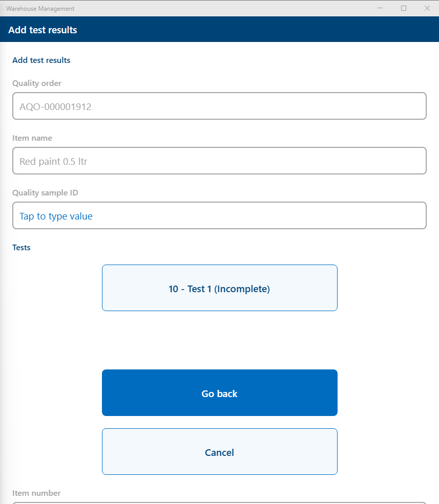Click the white Add test results header title
The height and width of the screenshot is (504, 439).
point(43,30)
